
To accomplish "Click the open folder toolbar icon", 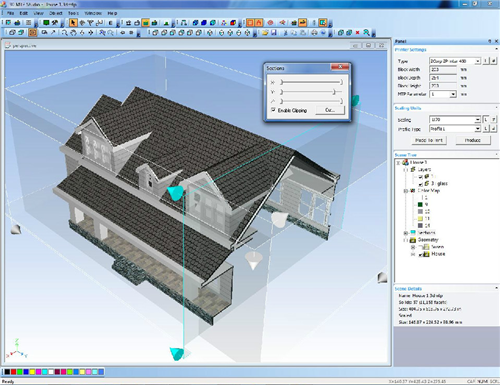I will click(265, 33).
